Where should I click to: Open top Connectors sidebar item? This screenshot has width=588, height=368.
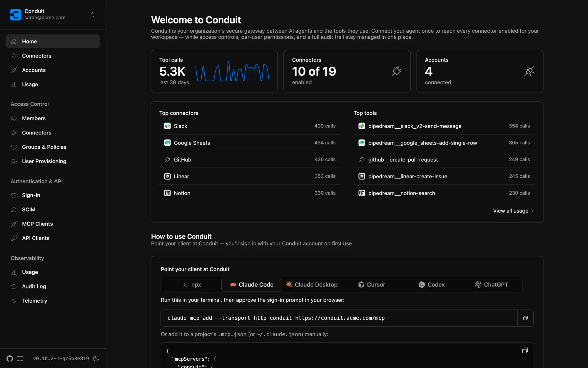53,56
